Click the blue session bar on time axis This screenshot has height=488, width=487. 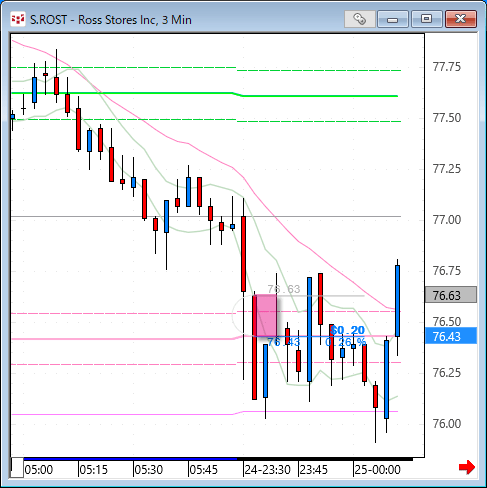(130, 459)
